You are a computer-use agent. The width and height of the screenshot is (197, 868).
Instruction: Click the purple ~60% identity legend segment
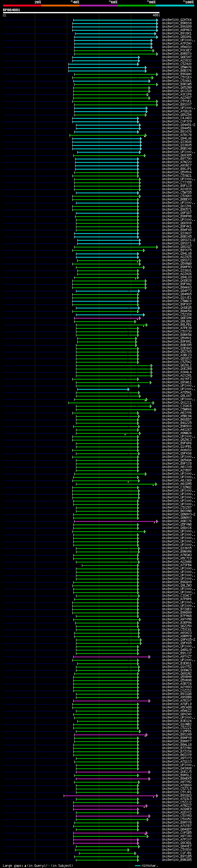click(x=98, y=6)
